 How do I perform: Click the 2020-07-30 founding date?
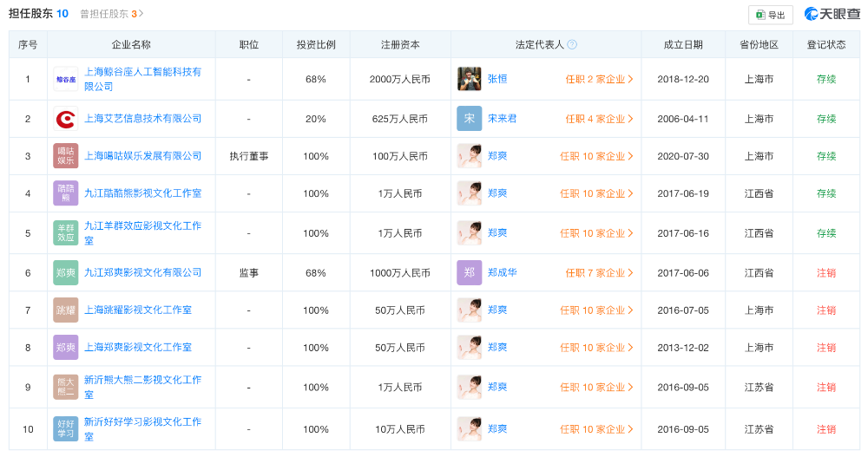point(683,156)
